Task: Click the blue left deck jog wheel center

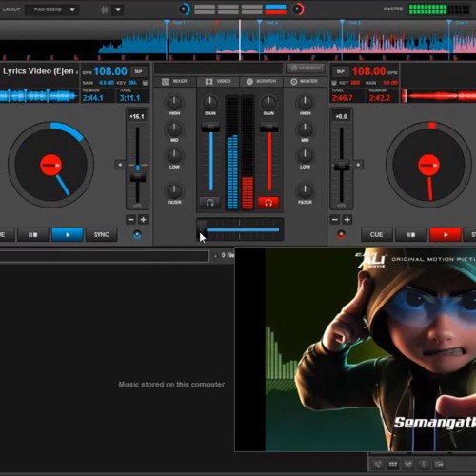Action: tap(50, 165)
